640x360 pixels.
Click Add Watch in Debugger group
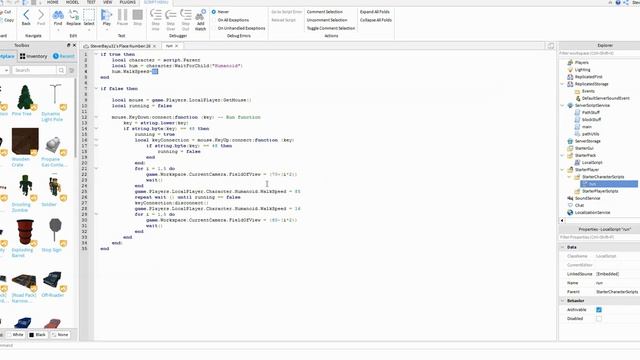pyautogui.click(x=200, y=20)
